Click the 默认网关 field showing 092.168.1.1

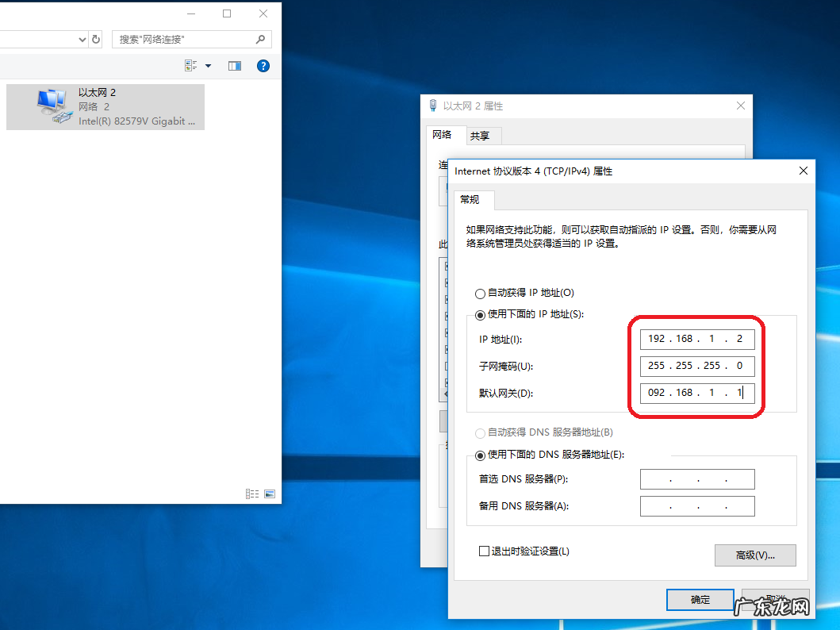(x=696, y=393)
